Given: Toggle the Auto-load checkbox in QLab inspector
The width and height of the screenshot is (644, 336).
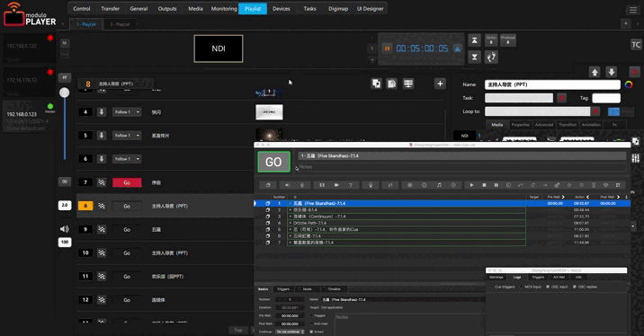Looking at the screenshot, I should coord(311,323).
